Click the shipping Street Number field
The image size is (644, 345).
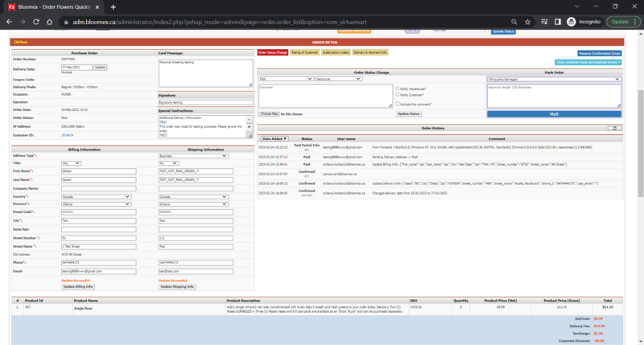pyautogui.click(x=196, y=238)
